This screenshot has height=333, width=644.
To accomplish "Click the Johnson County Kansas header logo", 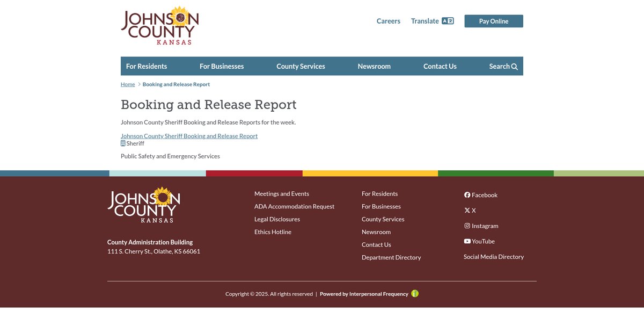I will pyautogui.click(x=160, y=26).
